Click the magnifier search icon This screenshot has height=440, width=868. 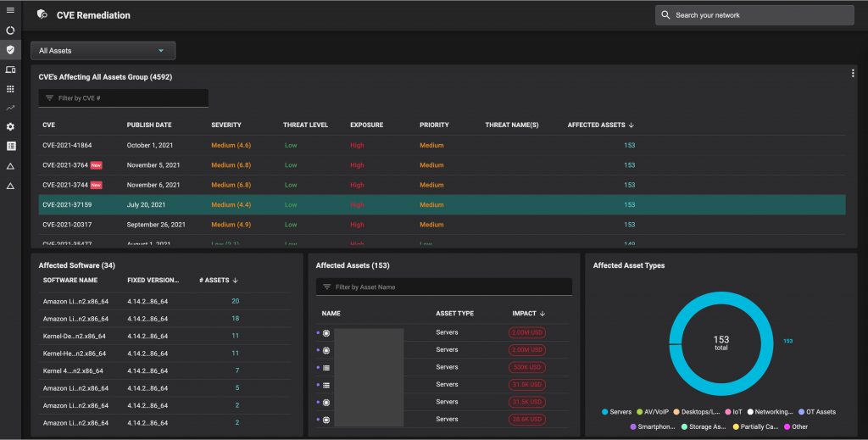[665, 15]
